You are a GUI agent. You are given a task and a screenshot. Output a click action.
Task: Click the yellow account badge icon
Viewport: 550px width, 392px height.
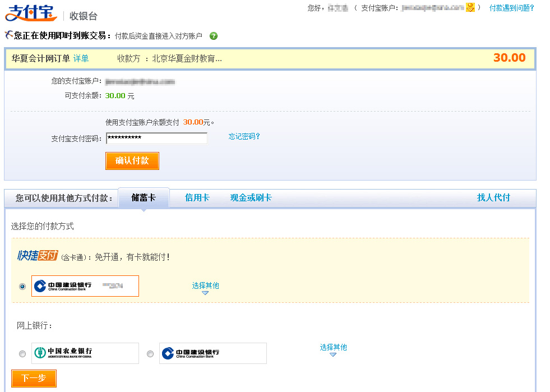click(x=470, y=7)
